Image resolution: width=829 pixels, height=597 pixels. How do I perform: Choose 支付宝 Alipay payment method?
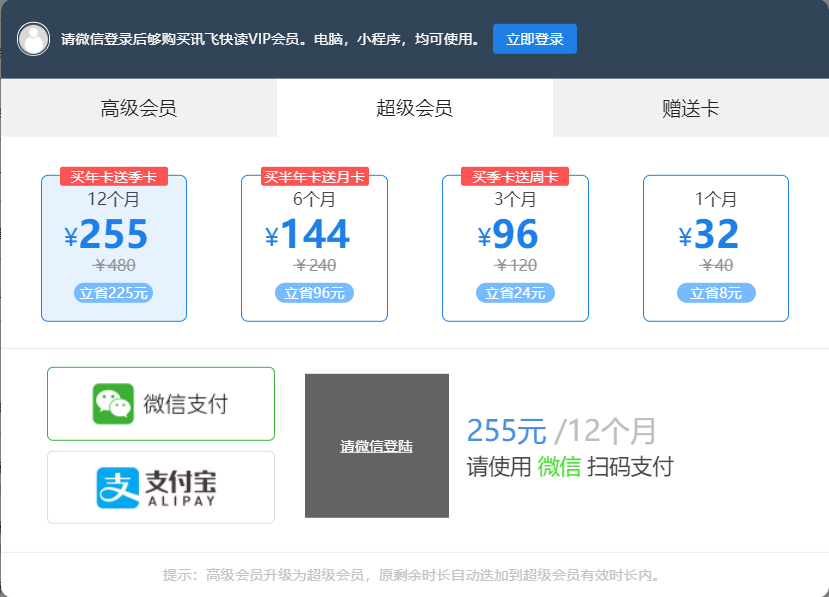tap(161, 488)
